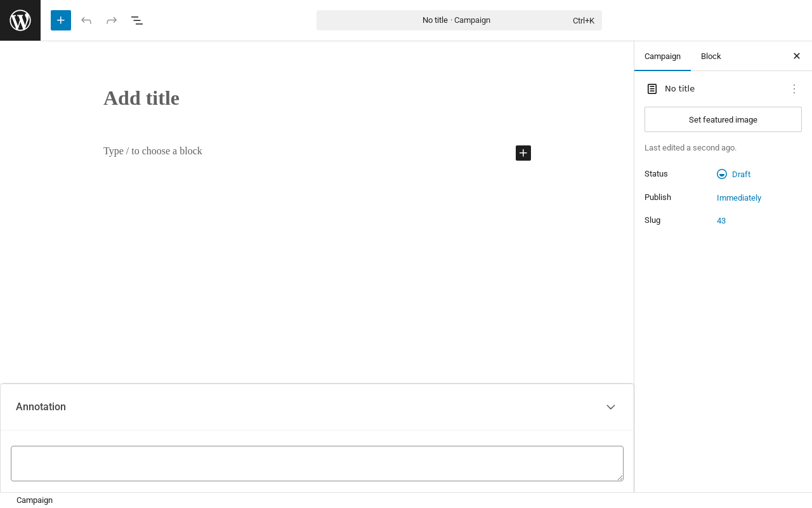Click the undo arrow icon
Screen dimensions: 812x508
86,20
